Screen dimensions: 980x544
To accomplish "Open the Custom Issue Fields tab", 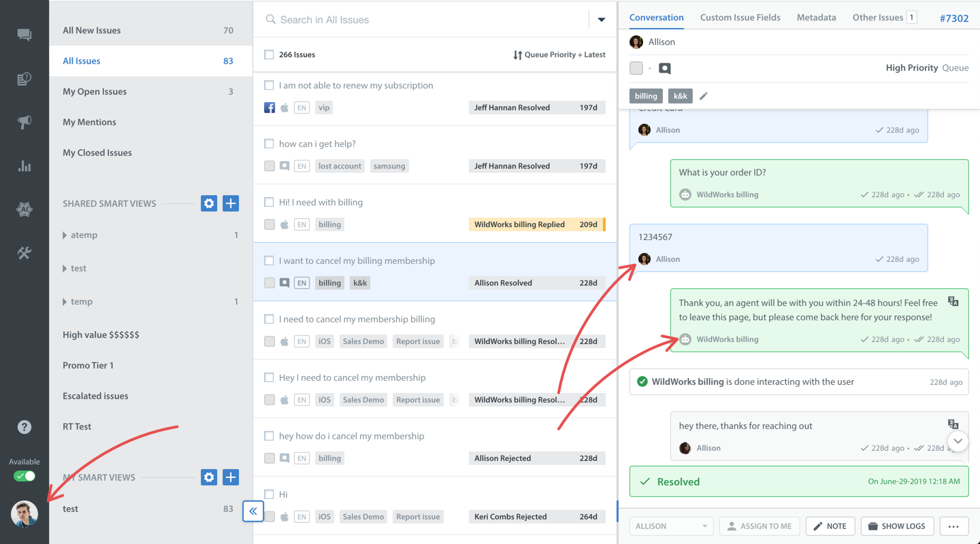I will click(x=740, y=17).
